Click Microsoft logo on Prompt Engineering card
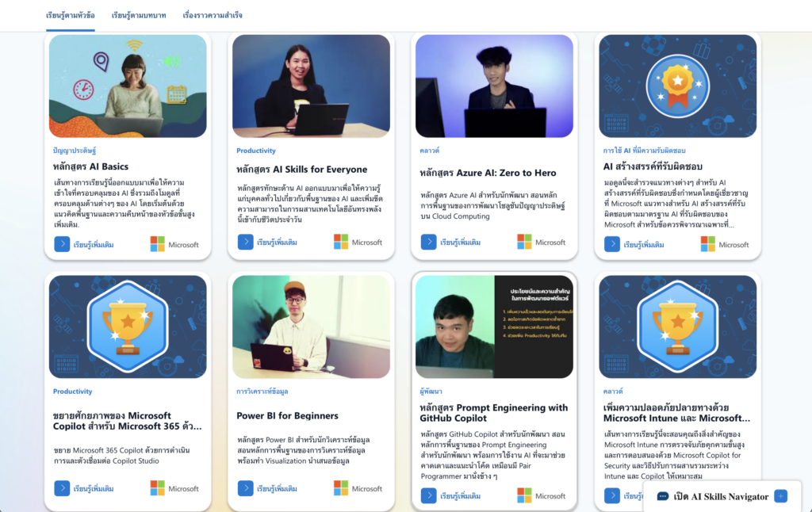 pos(541,495)
